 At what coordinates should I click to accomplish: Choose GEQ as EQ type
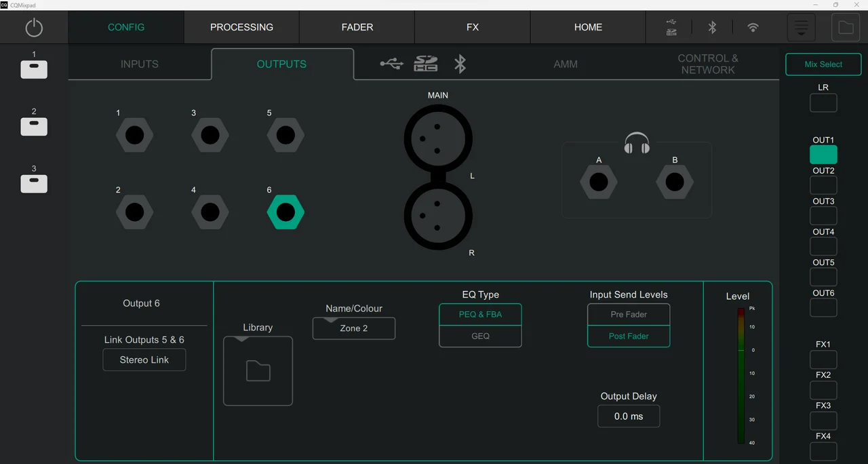coord(480,336)
